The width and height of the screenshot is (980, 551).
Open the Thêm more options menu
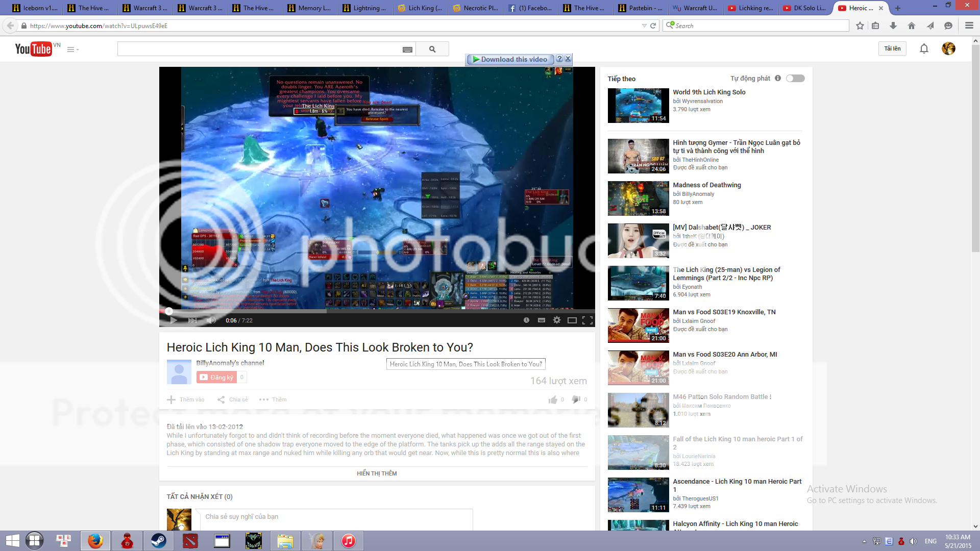(x=273, y=399)
